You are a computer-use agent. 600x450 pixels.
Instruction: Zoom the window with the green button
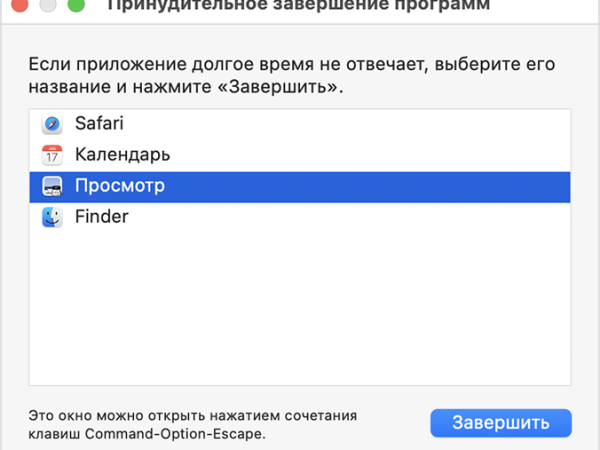(77, 6)
